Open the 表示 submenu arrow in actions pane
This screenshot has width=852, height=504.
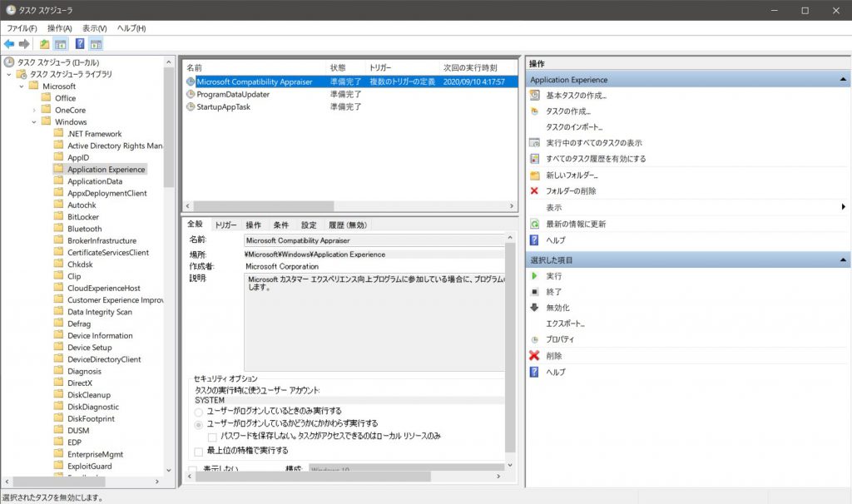click(843, 207)
